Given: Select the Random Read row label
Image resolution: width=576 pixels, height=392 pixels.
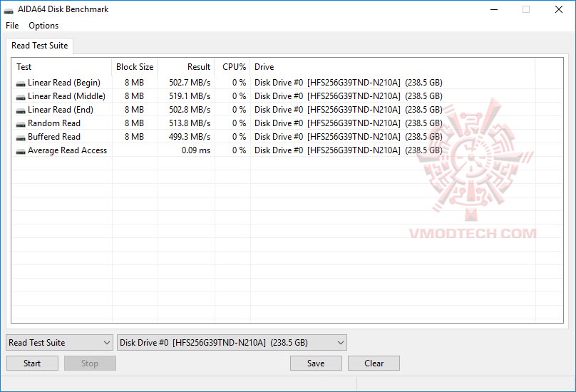Looking at the screenshot, I should point(54,123).
